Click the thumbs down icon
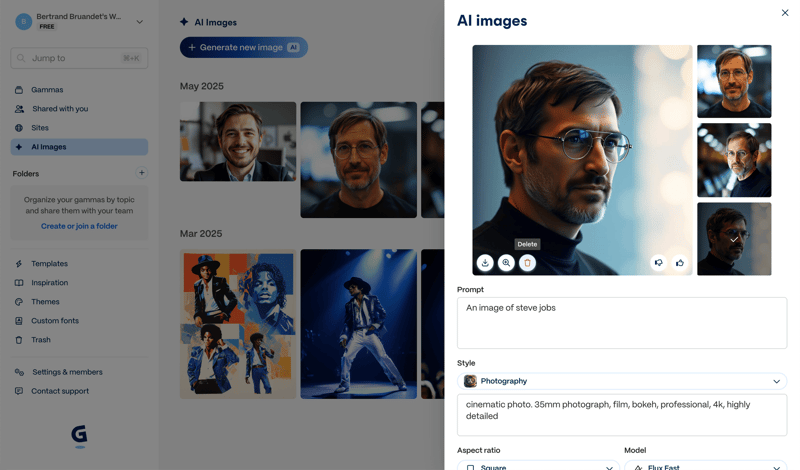 pyautogui.click(x=658, y=263)
